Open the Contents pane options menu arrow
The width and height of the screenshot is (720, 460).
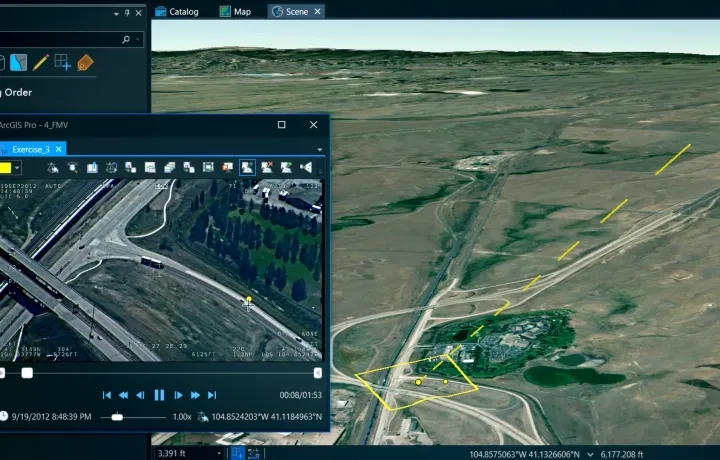pyautogui.click(x=116, y=14)
